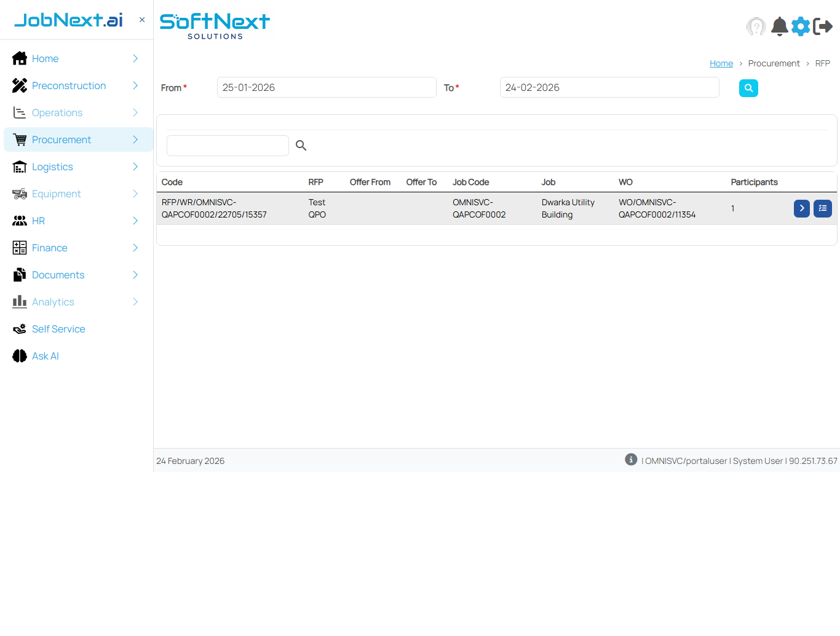Open the Logistics module
The width and height of the screenshot is (840, 636).
pyautogui.click(x=52, y=167)
